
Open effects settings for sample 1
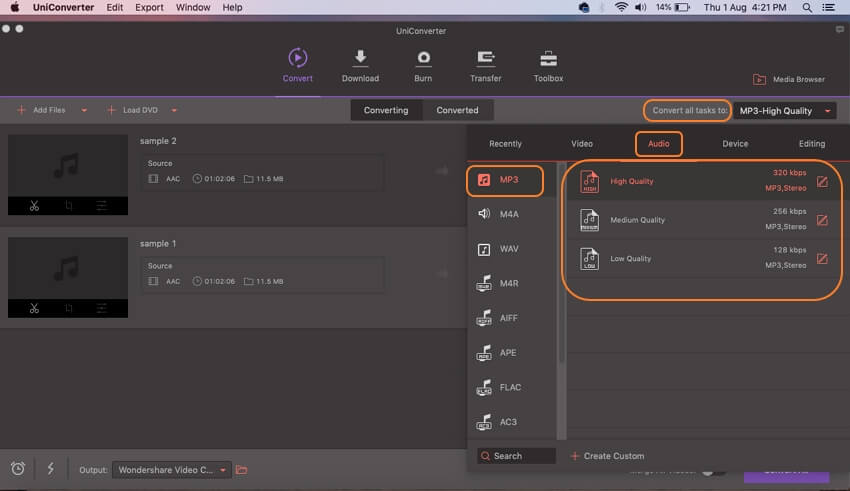(x=101, y=308)
